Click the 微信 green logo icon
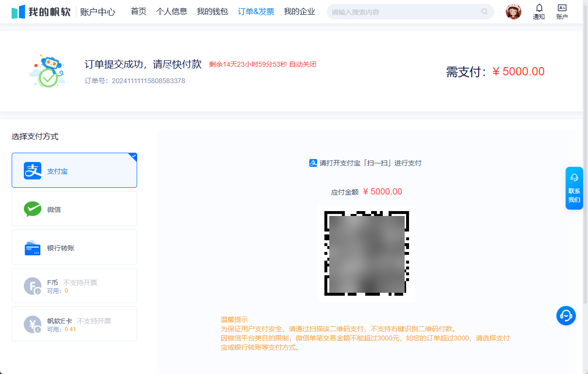 [x=33, y=209]
